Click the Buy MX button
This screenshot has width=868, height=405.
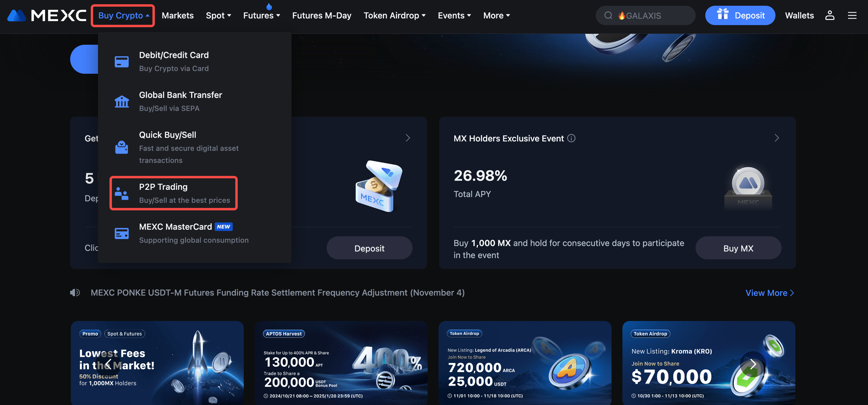[738, 248]
